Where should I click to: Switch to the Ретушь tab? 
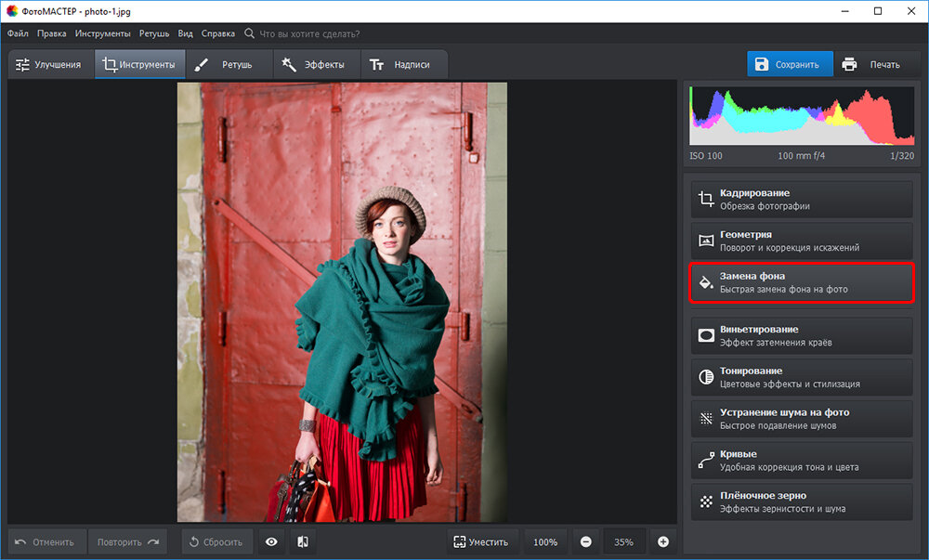pyautogui.click(x=229, y=64)
